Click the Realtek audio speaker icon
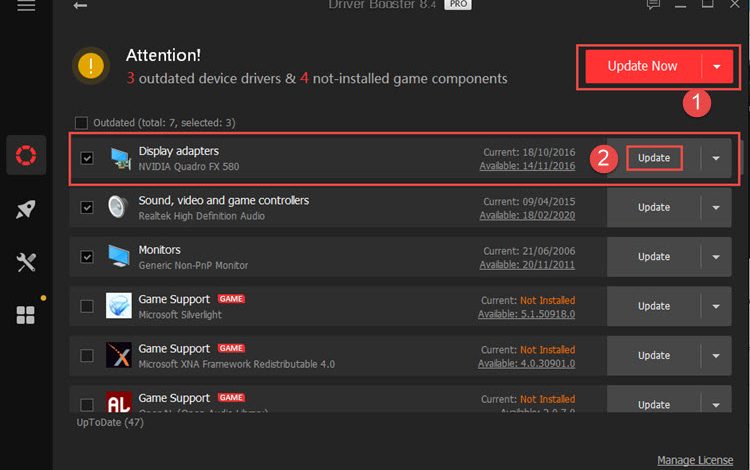This screenshot has height=470, width=750. coord(118,207)
